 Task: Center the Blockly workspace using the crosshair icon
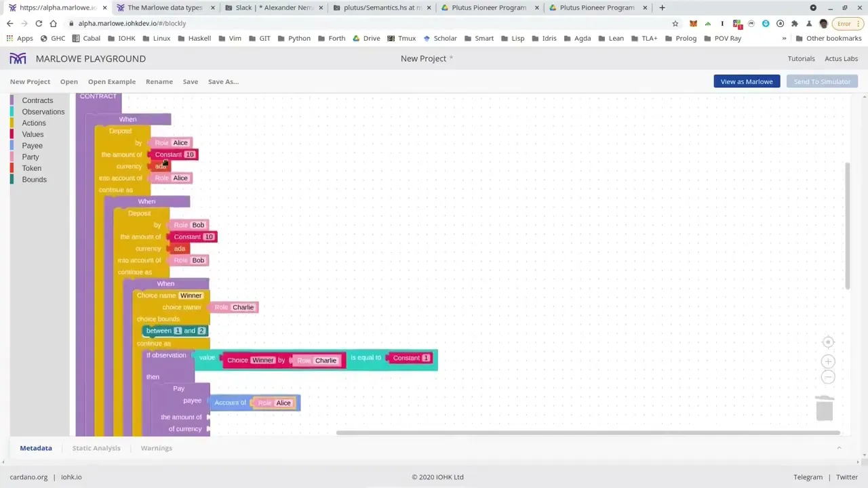coord(828,342)
